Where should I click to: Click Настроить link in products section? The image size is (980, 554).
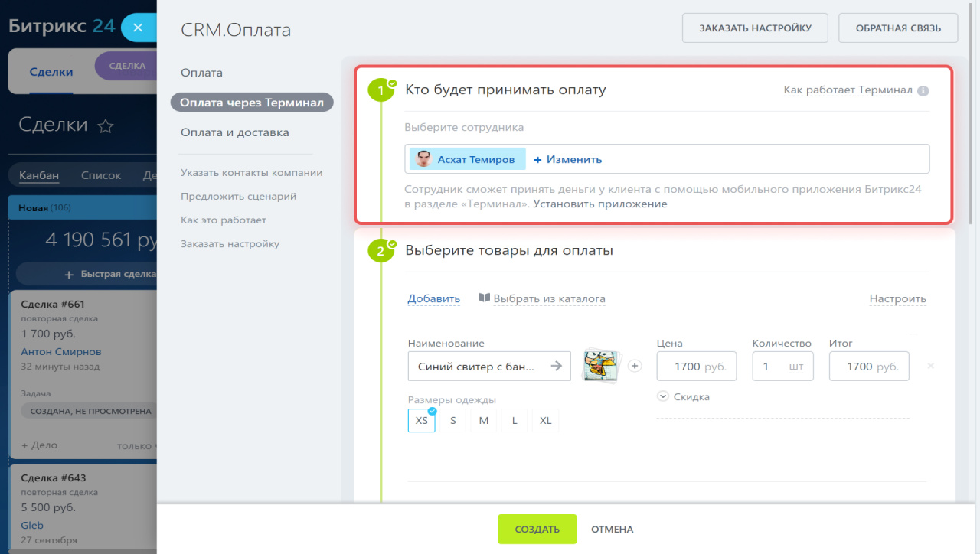click(x=897, y=298)
